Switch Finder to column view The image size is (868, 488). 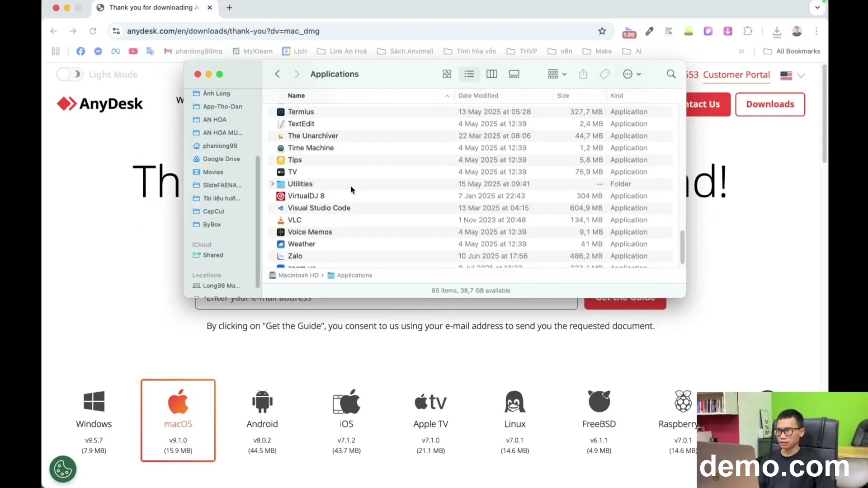coord(491,74)
